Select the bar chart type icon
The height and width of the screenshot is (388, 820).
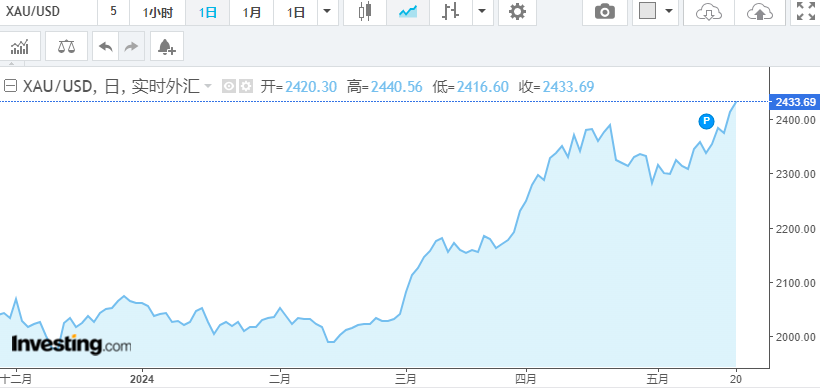[x=450, y=12]
